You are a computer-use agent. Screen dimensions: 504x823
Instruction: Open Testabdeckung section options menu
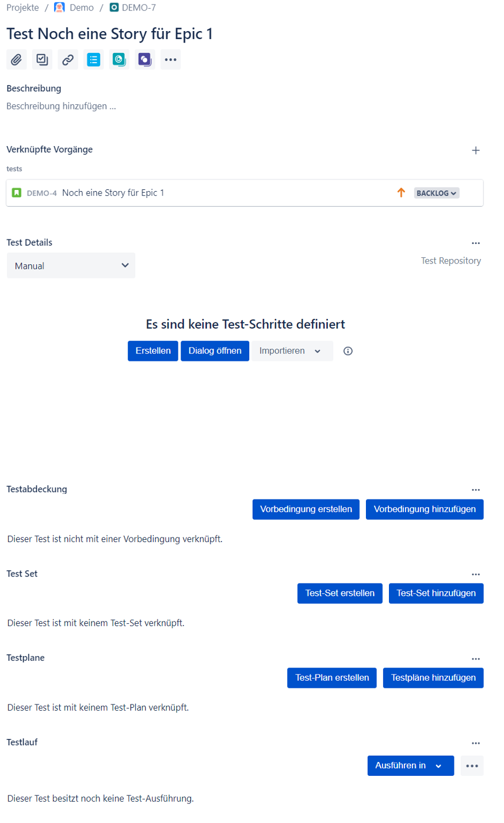tap(476, 490)
